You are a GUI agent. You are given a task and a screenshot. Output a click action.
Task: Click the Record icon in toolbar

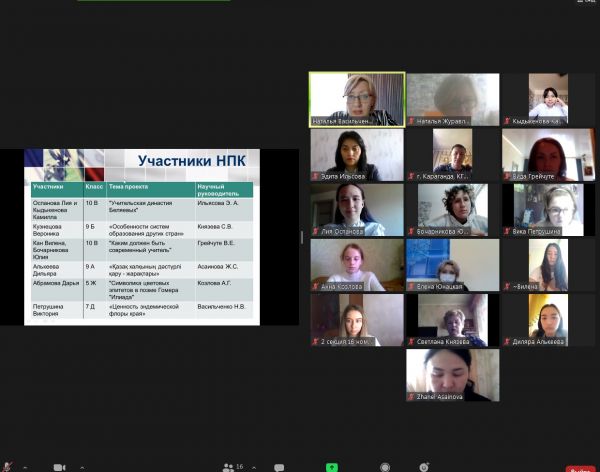tap(385, 467)
